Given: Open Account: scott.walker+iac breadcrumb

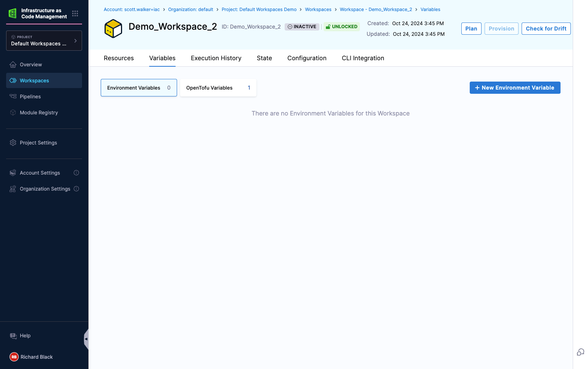Looking at the screenshot, I should [132, 10].
